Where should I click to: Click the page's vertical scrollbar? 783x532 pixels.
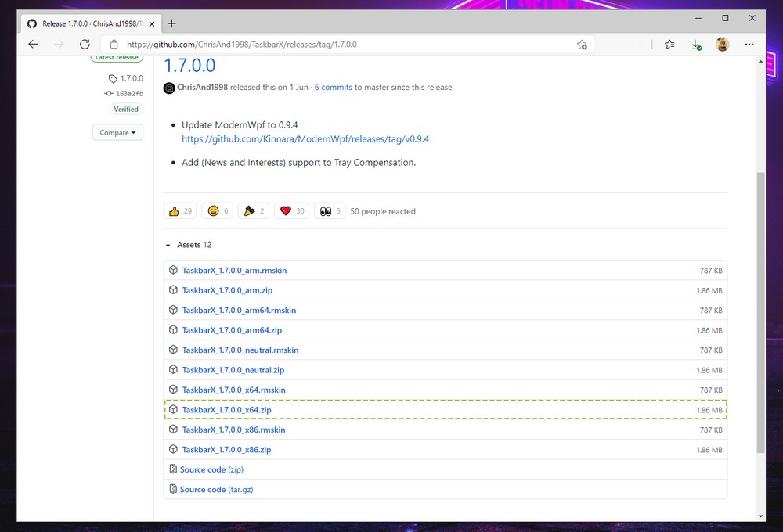[760, 313]
